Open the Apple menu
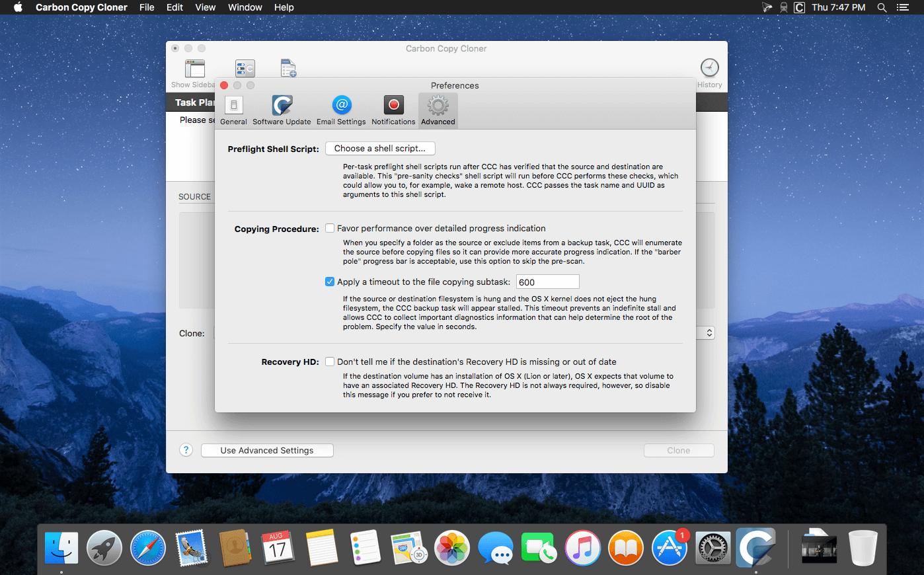924x575 pixels. click(18, 7)
